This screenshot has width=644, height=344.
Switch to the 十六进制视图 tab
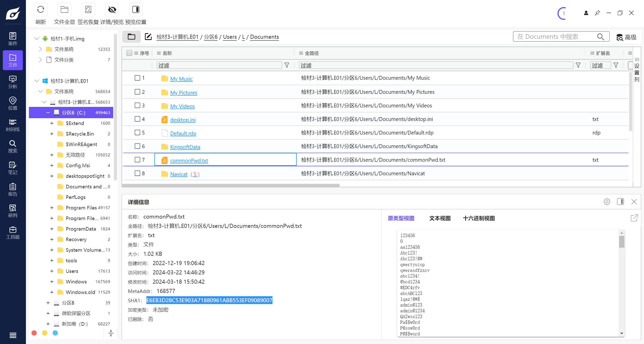click(479, 218)
